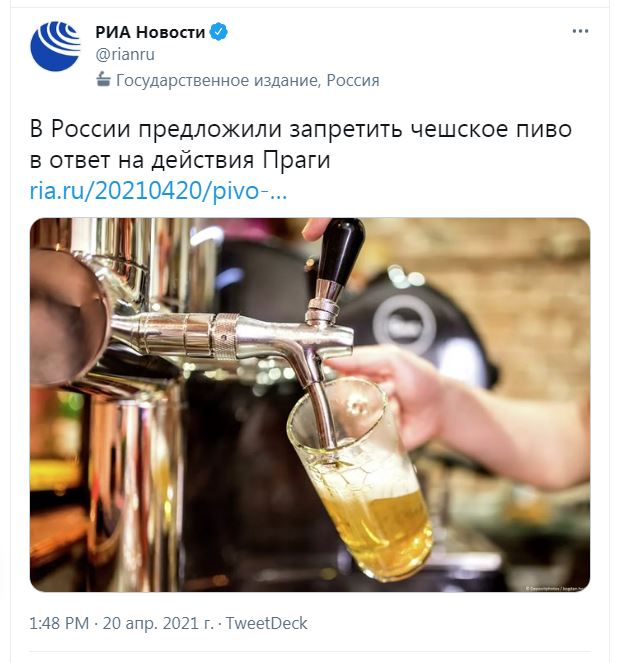Click the tweet headline about чешское пиво

300,144
